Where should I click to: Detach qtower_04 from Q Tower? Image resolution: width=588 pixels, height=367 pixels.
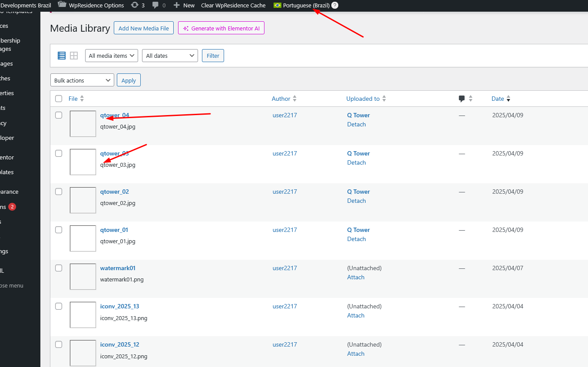pyautogui.click(x=357, y=124)
